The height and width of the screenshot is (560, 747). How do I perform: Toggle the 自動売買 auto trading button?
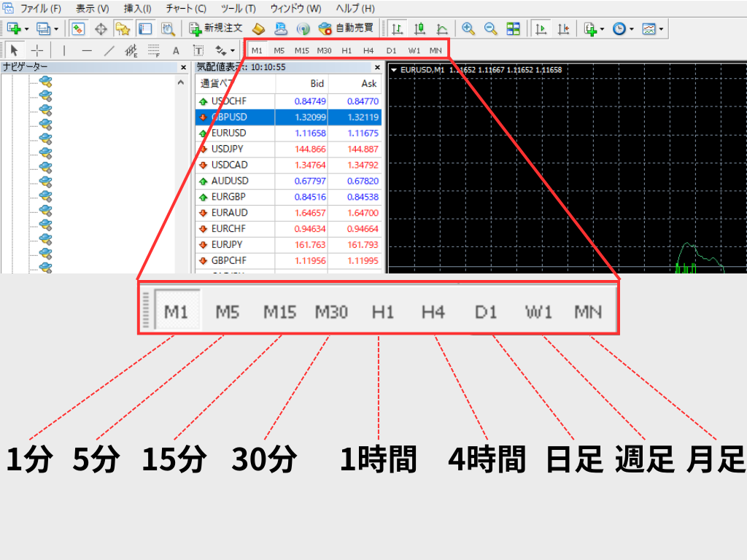(346, 28)
